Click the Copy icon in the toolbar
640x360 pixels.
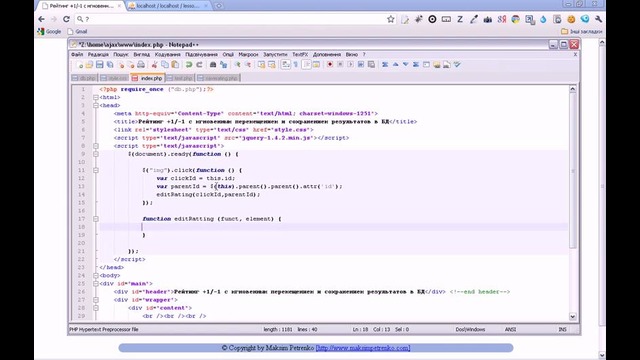[165, 65]
